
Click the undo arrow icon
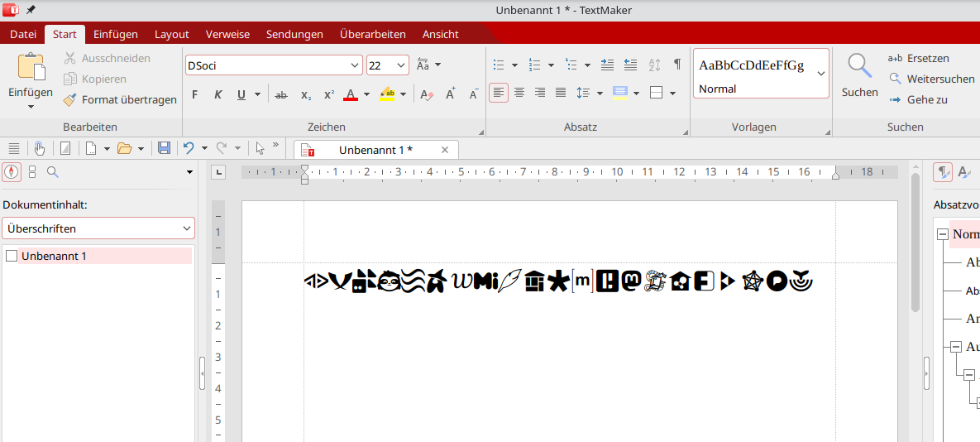click(189, 148)
